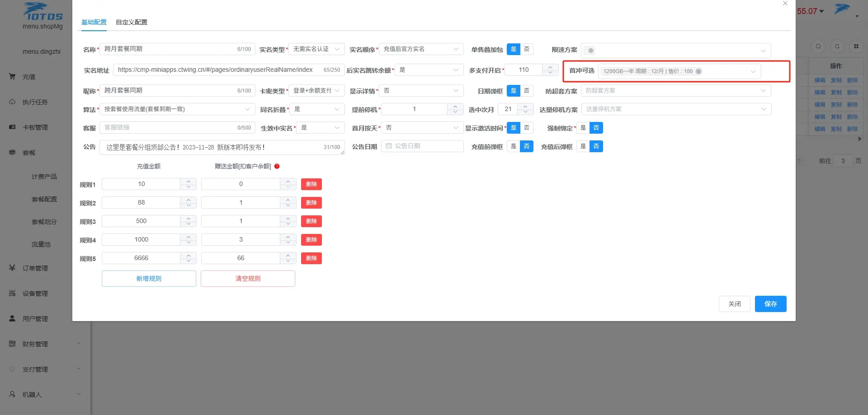Click the 执行任务 sidebar icon
Viewport: 868px width, 415px height.
click(12, 102)
